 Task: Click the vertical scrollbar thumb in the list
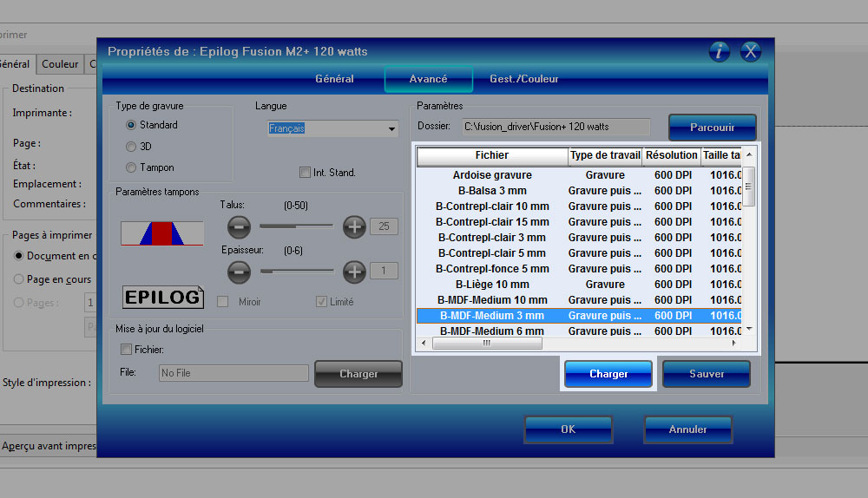tap(749, 187)
